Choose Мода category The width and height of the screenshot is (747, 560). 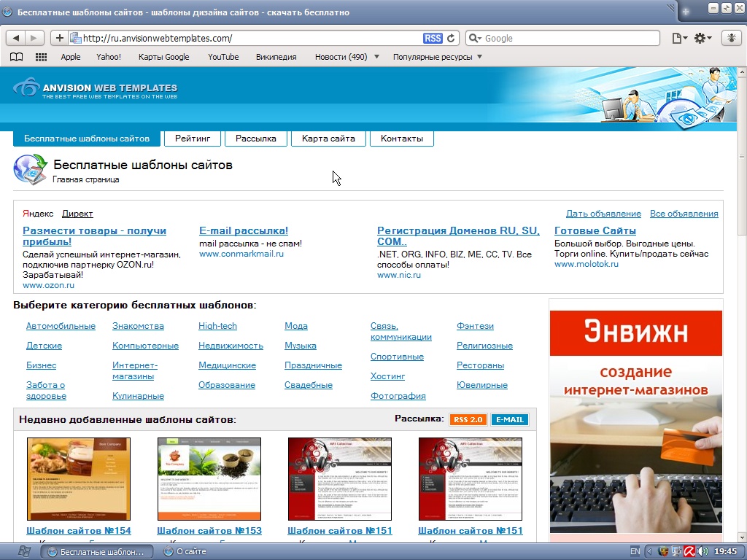click(296, 326)
